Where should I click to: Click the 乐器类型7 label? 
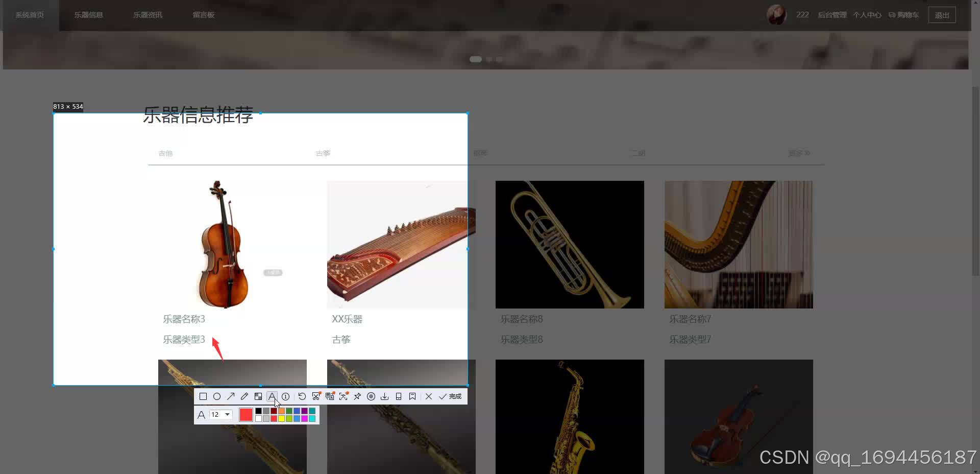pos(691,340)
